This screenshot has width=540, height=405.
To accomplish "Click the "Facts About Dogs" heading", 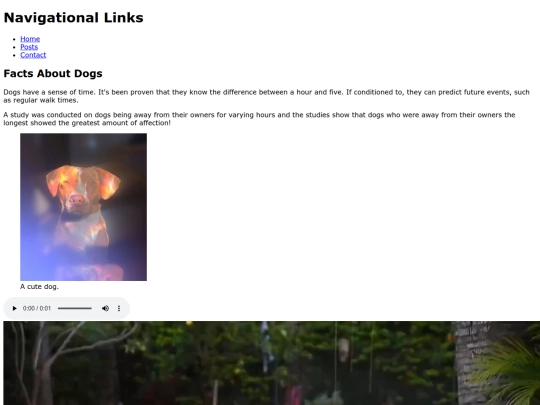I will coord(53,73).
